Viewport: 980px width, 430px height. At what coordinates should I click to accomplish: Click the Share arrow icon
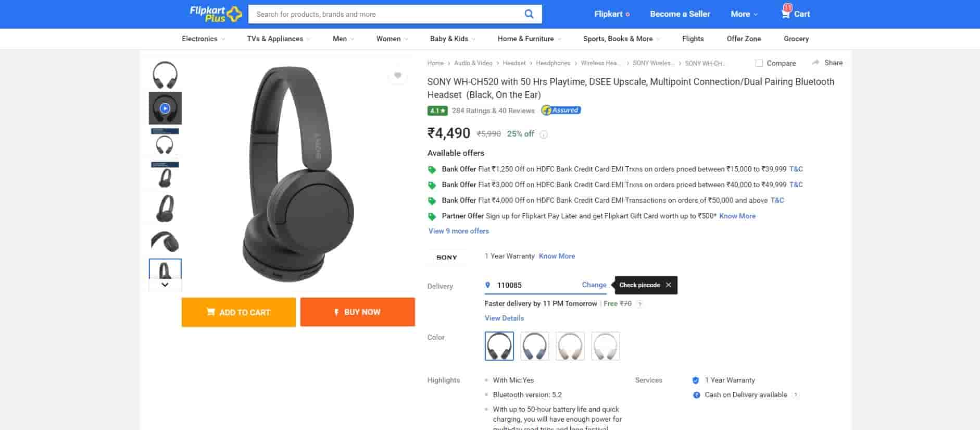point(815,63)
